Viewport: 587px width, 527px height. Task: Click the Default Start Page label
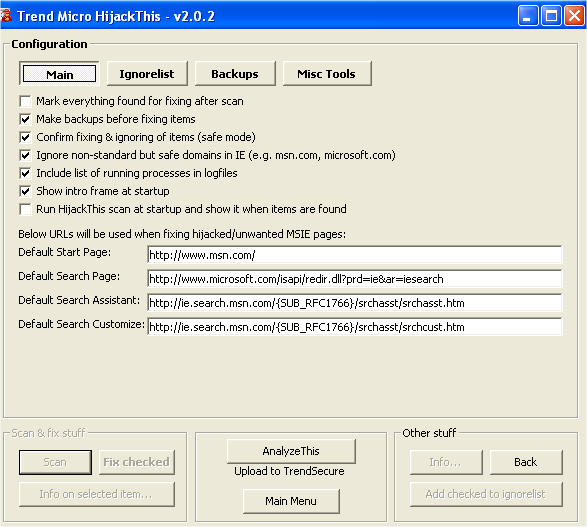65,252
